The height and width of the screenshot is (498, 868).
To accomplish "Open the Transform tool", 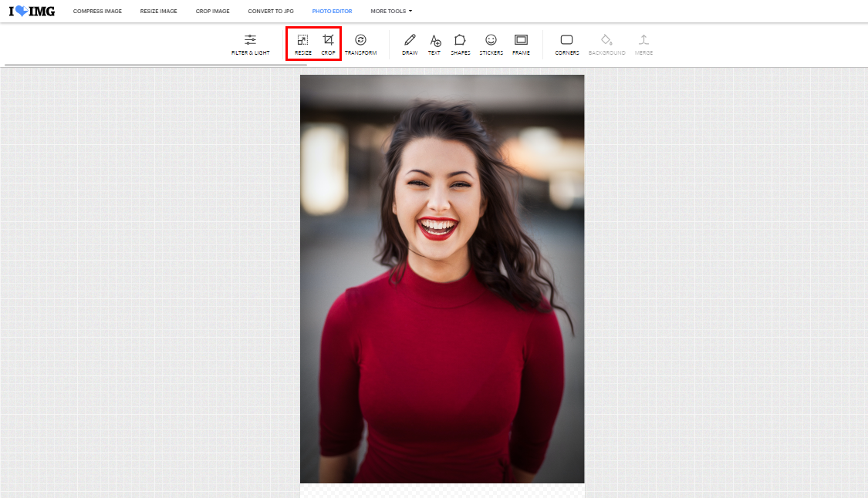I will point(360,44).
